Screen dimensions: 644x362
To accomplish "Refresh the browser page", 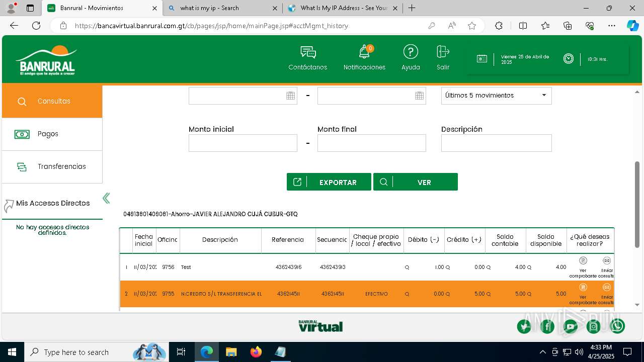I will [x=36, y=26].
